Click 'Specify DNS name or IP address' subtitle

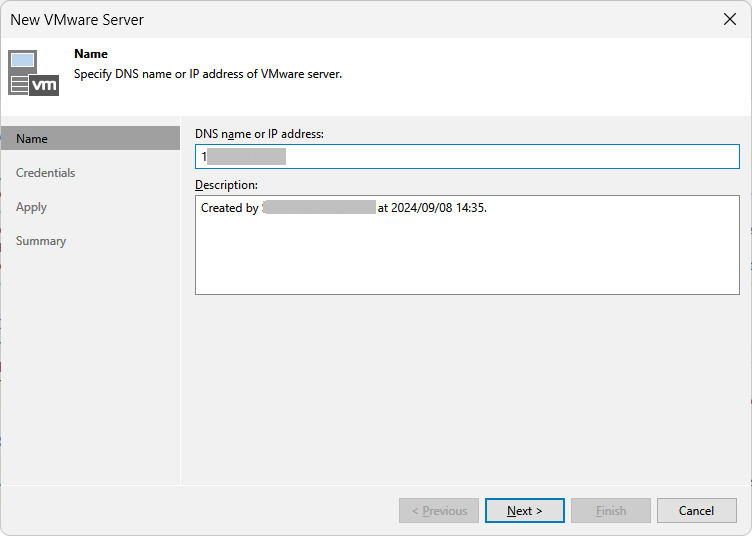coord(208,74)
